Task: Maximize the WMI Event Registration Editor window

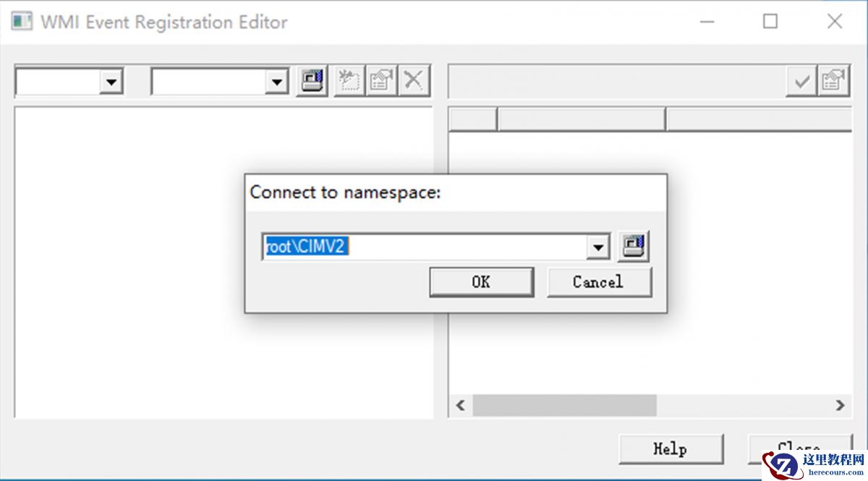Action: click(770, 22)
